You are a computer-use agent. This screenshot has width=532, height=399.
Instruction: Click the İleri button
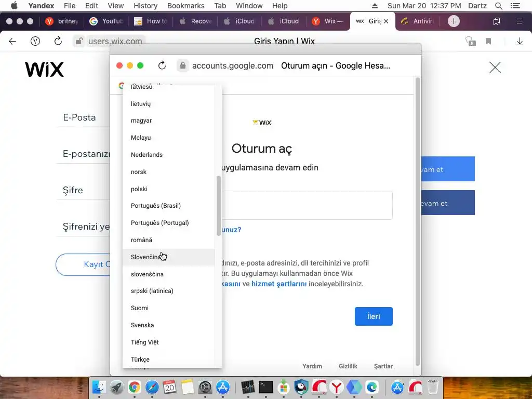click(374, 316)
